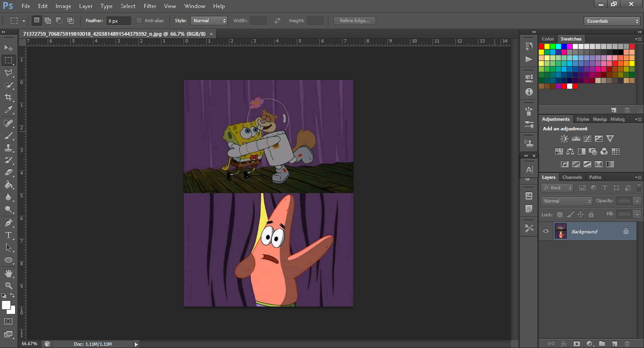Click the layer styles fx icon
The image size is (644, 348).
click(x=564, y=343)
